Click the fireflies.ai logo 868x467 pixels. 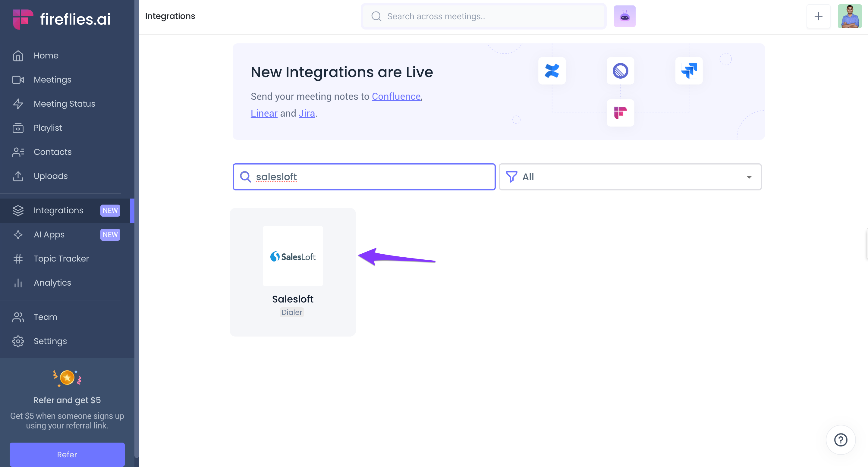(x=62, y=19)
